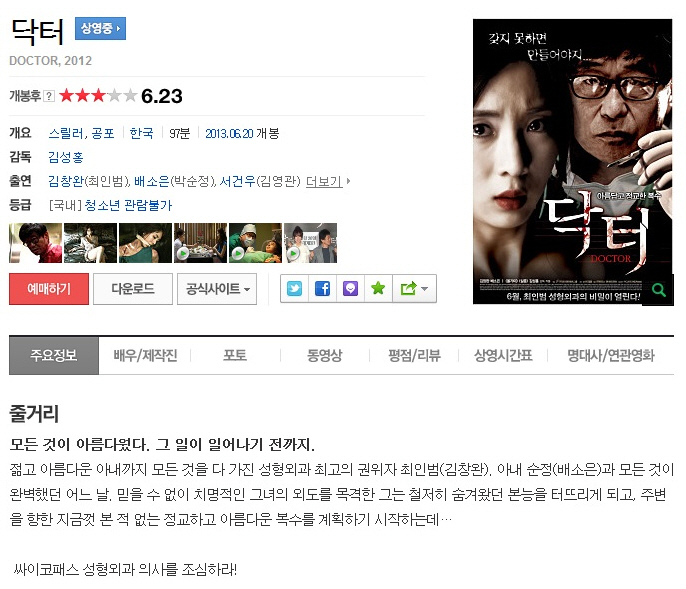Click the red 예매하기 button
Screen dimensions: 686x589
[x=49, y=289]
